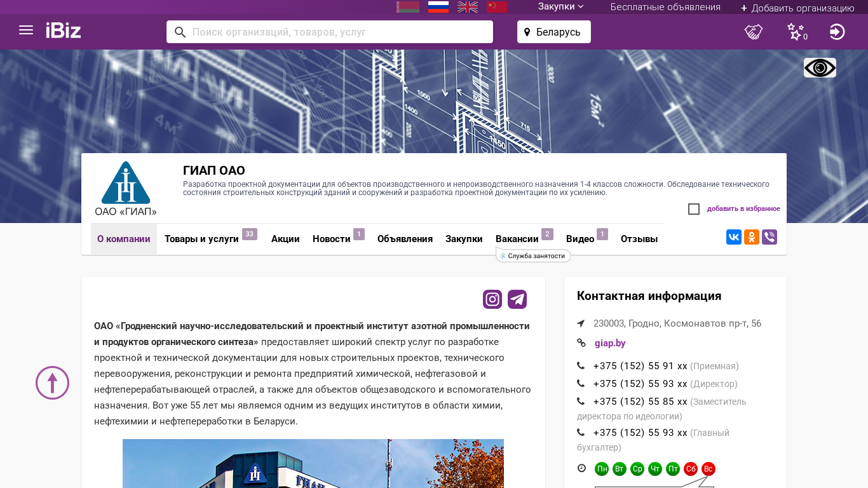Select the Ср weekday circle
Screen dimensions: 868x488
click(x=637, y=469)
